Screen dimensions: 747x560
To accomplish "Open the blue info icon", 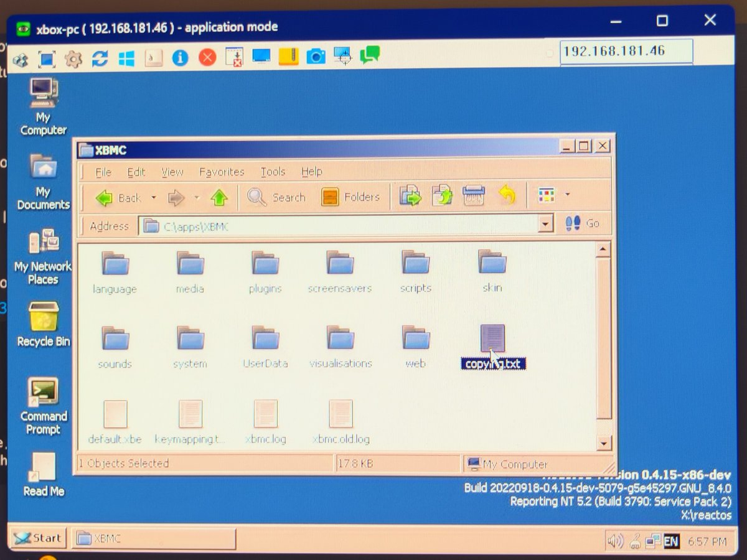I will 181,58.
